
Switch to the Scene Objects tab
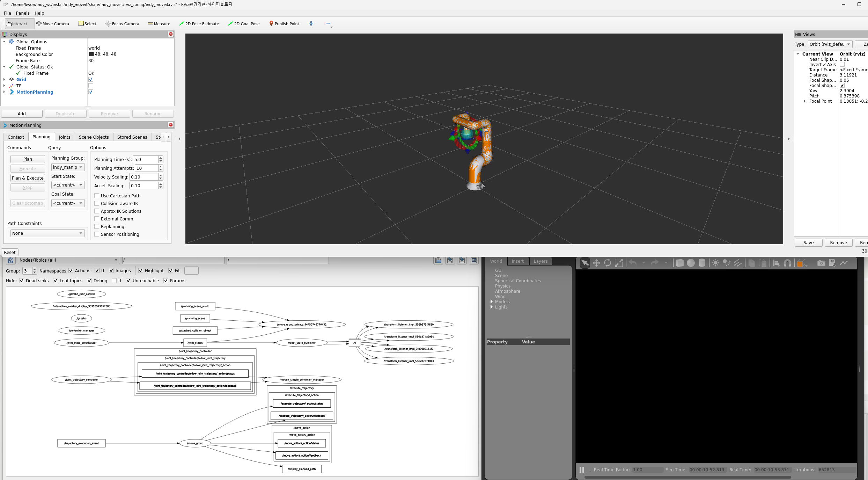[x=94, y=137]
